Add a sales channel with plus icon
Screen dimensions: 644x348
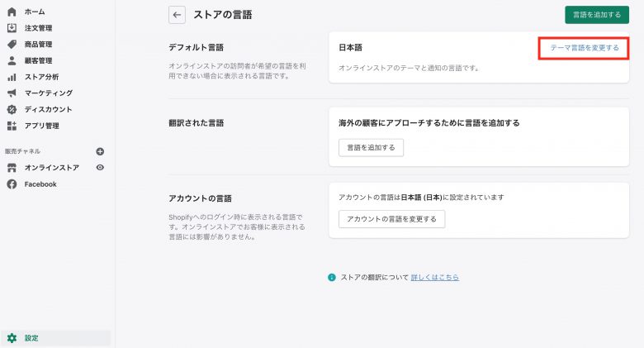100,151
